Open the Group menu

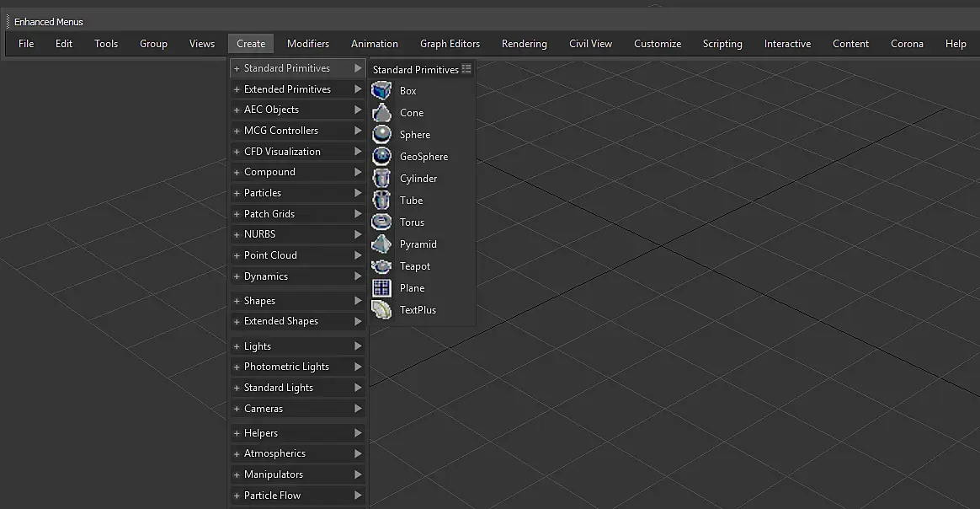click(x=153, y=44)
